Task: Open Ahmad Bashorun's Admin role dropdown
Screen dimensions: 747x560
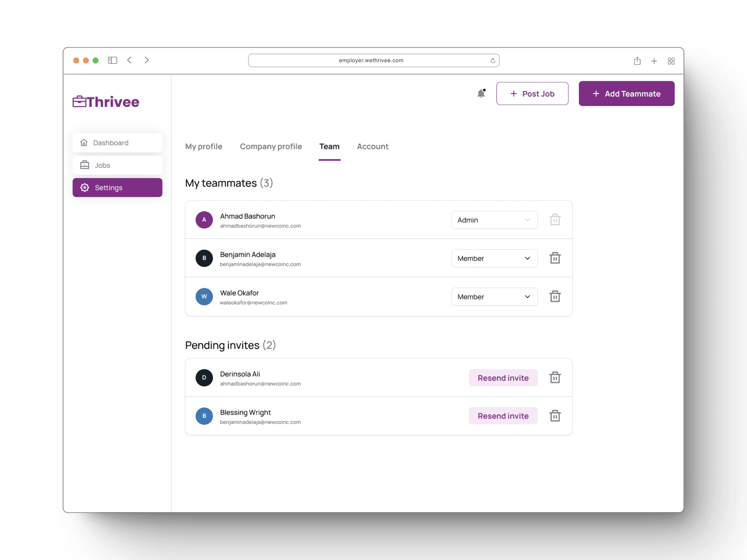Action: pos(494,220)
